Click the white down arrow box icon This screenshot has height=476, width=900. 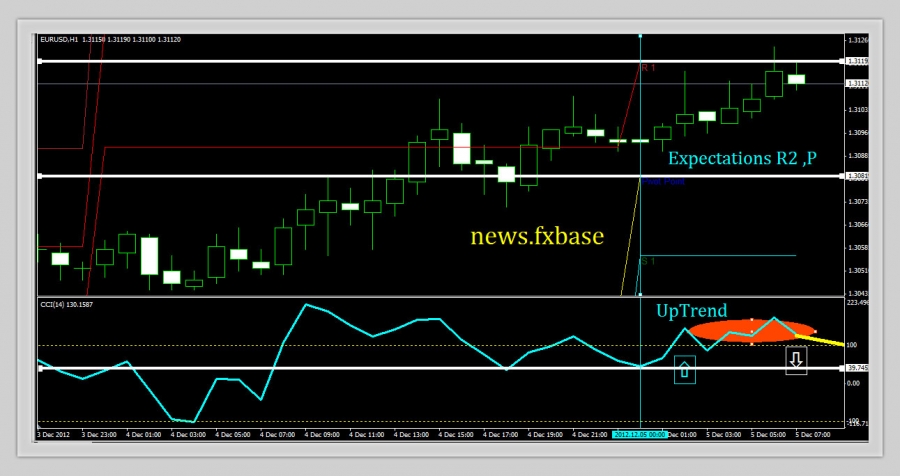click(795, 360)
